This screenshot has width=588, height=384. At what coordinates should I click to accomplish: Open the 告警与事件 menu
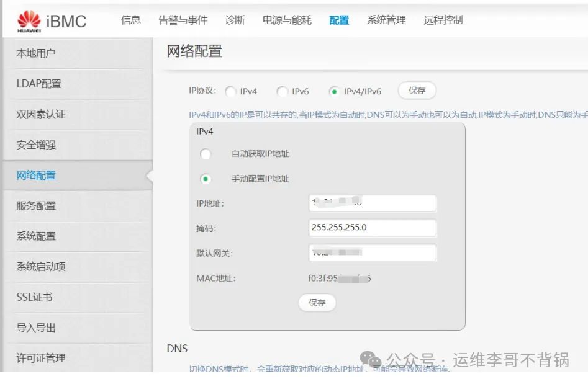click(x=183, y=20)
